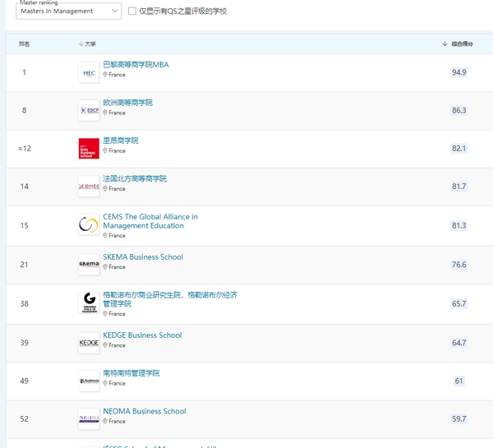Click the CEMS swirl logo

coord(89,225)
